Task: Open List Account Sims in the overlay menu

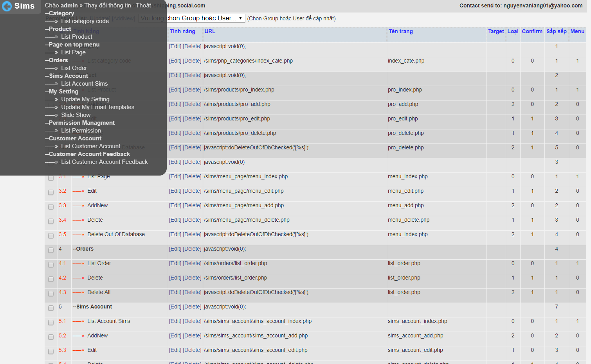Action: click(84, 84)
